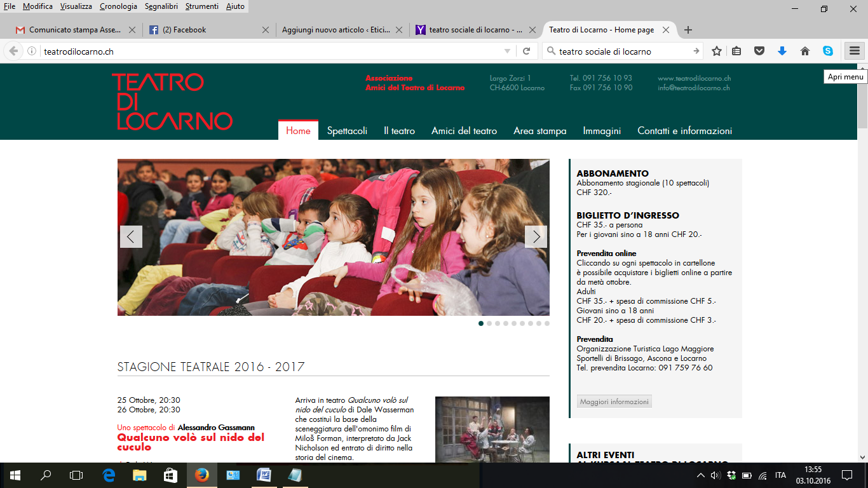
Task: Open Amici del teatro page
Action: coord(464,131)
